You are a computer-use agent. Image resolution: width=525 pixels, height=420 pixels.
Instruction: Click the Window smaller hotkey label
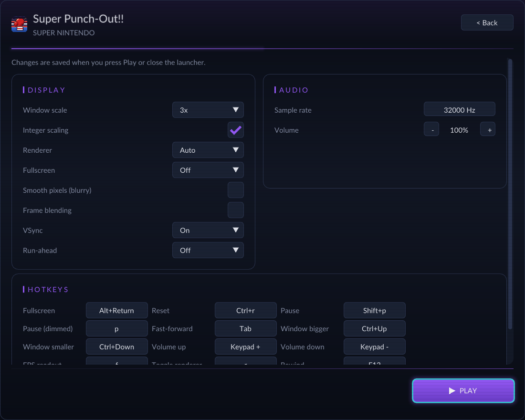pyautogui.click(x=48, y=346)
